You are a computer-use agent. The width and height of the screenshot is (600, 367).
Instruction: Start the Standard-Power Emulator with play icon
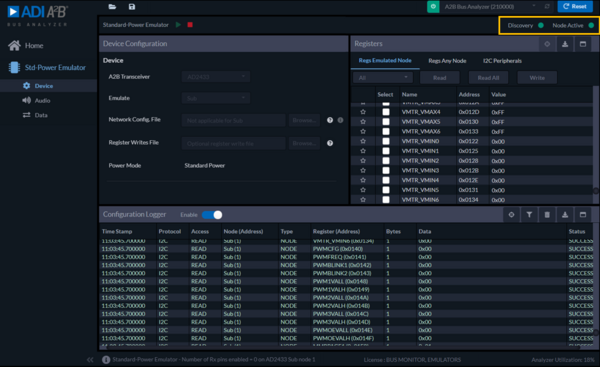click(x=178, y=24)
